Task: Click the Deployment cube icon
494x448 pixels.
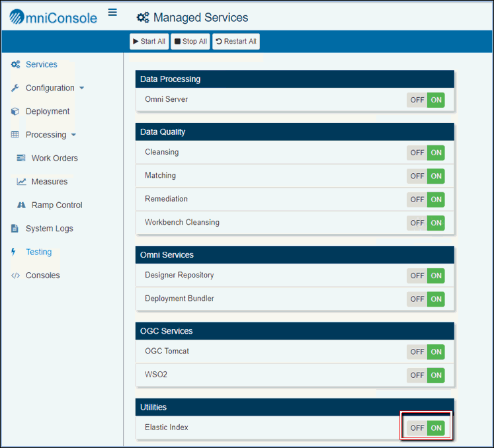Action: click(x=15, y=112)
